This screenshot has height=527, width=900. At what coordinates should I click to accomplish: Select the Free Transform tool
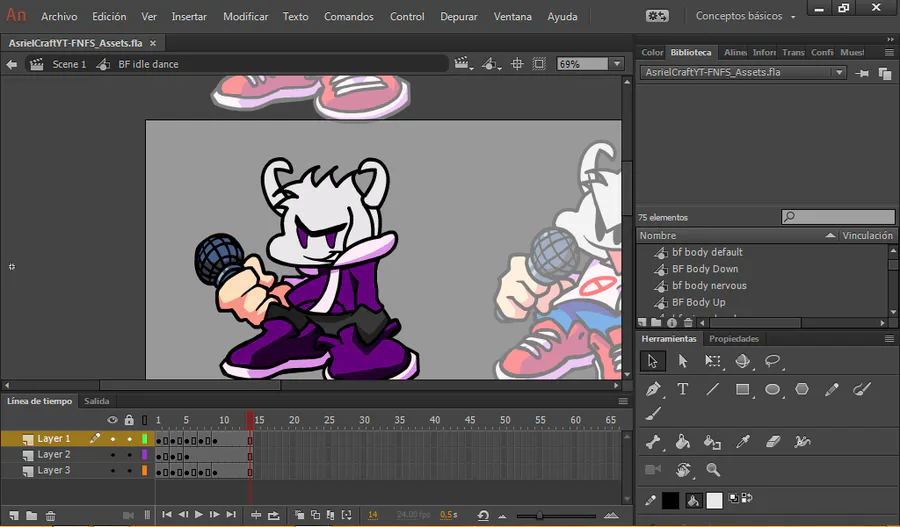click(x=712, y=361)
